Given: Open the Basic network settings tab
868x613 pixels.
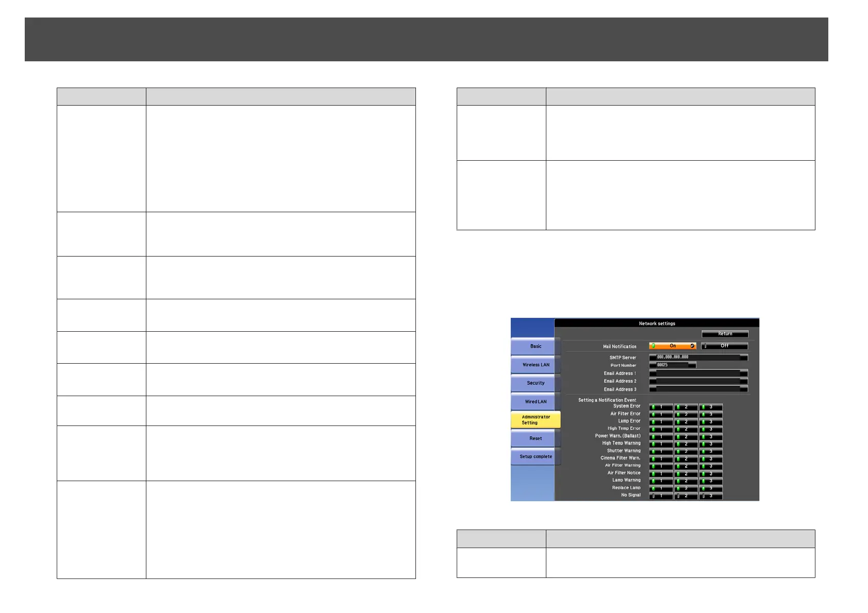Looking at the screenshot, I should click(536, 346).
